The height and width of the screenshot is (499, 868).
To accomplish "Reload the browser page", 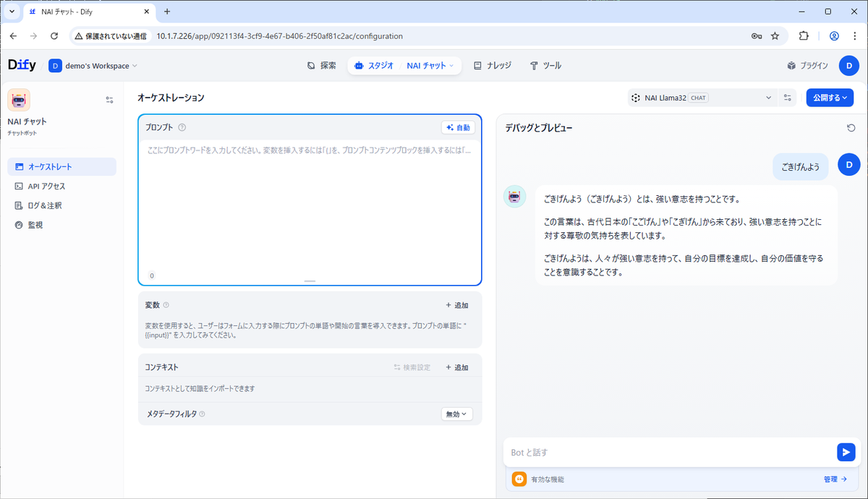I will 54,35.
